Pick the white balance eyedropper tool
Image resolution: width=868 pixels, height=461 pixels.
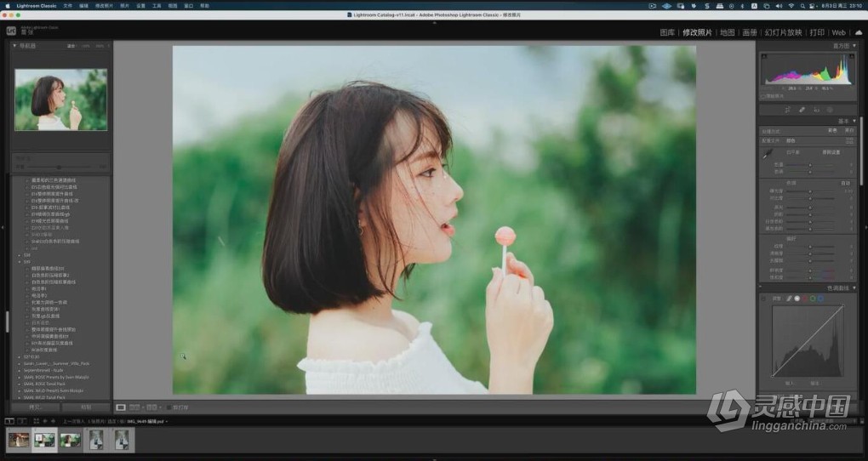click(766, 154)
